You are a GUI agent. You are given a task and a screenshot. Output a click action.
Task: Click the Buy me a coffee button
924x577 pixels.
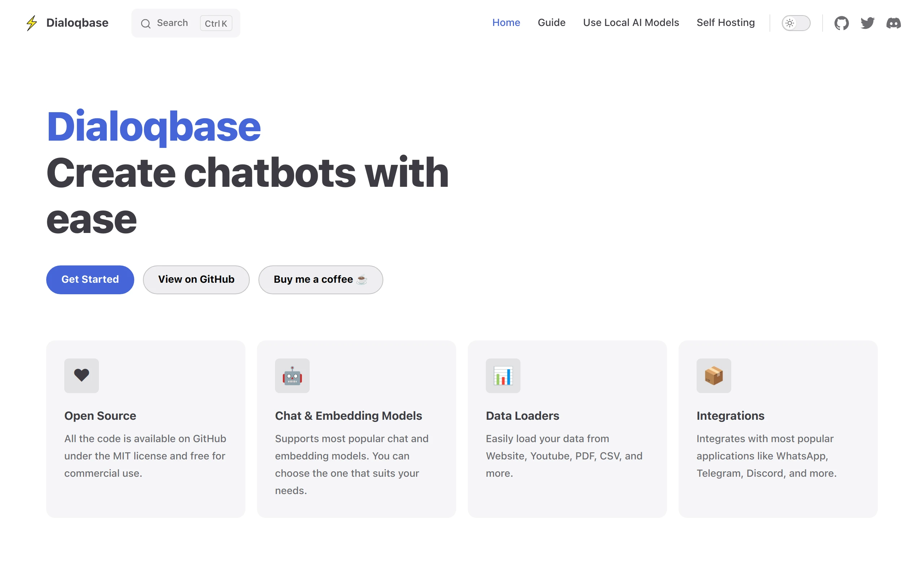[321, 279]
